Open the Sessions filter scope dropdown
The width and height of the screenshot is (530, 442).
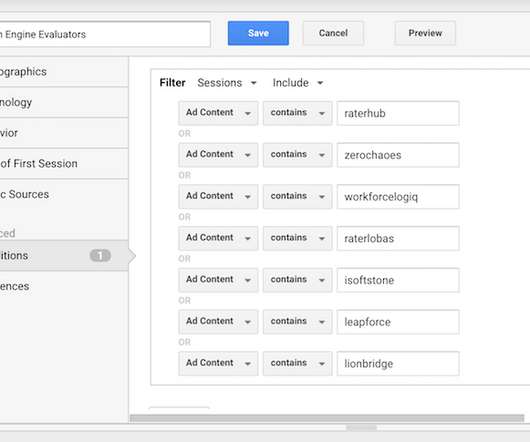[x=227, y=83]
